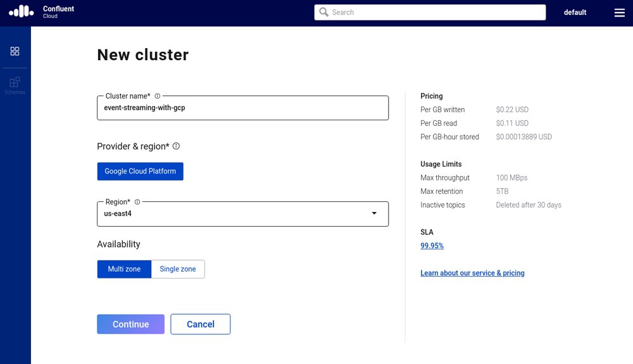This screenshot has width=633, height=364.
Task: Click the 5TB max retention value
Action: pos(502,191)
